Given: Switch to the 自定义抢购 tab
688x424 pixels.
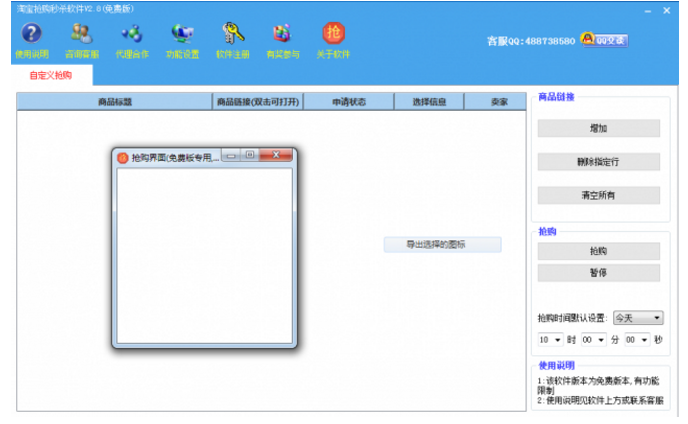Looking at the screenshot, I should (51, 75).
